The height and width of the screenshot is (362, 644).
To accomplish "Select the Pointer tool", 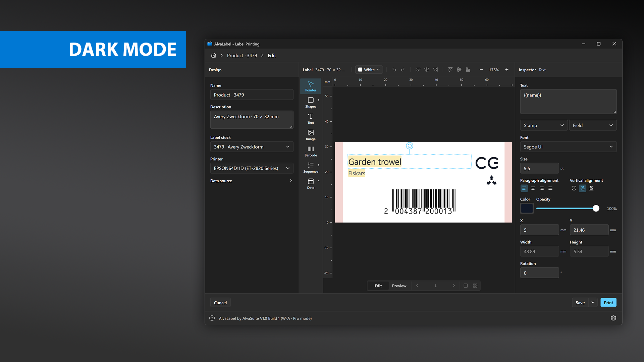I will pos(311,86).
